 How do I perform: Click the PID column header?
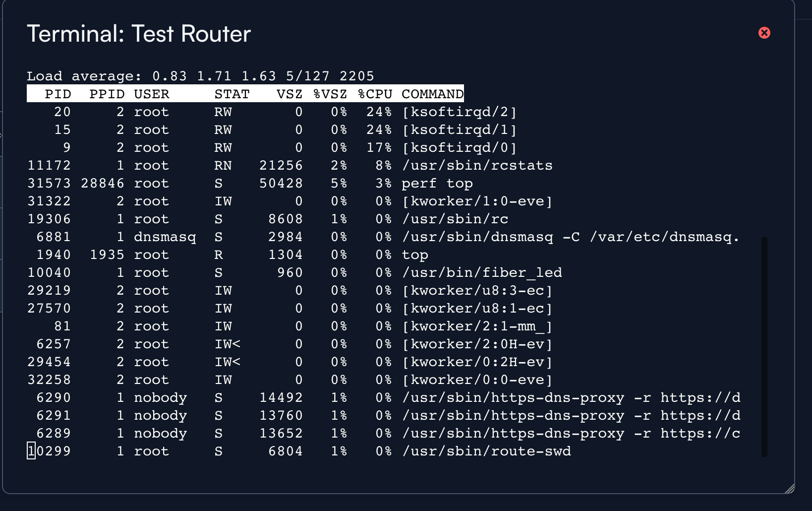(x=58, y=94)
